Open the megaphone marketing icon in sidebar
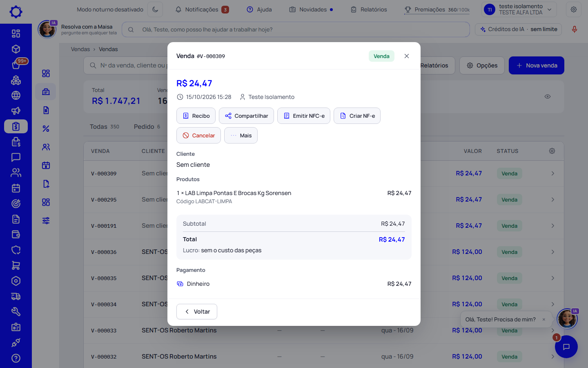588x368 pixels. point(16,111)
